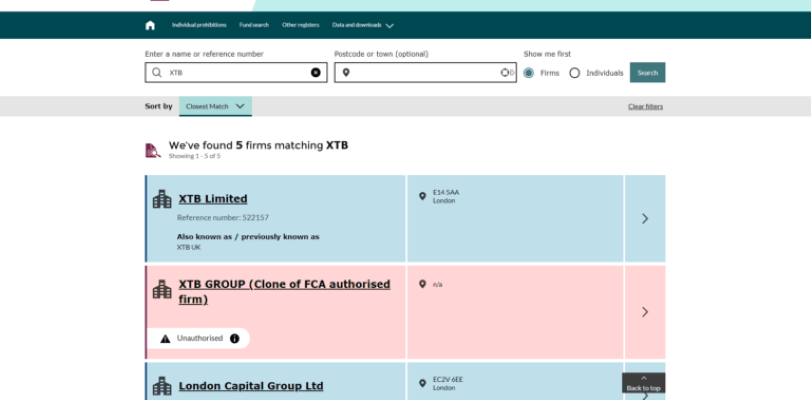Click the building icon beside London Capital Group
Viewport: 811px width, 400px height.
[162, 386]
